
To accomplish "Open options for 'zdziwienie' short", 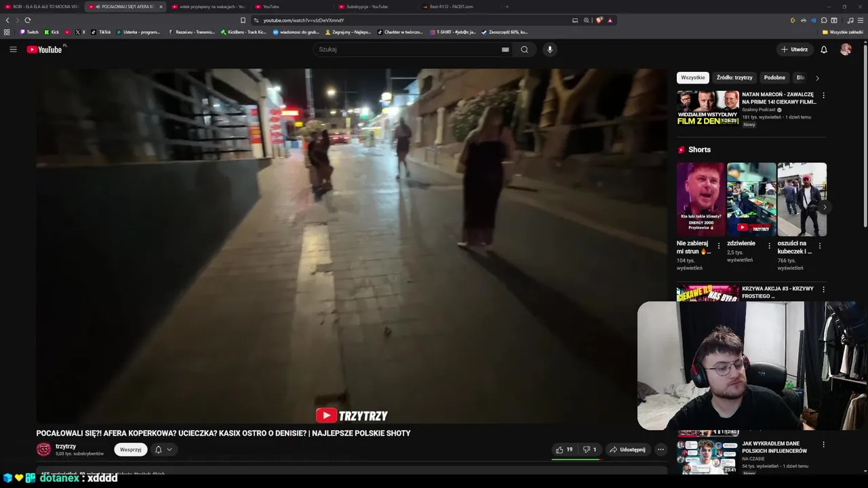I will (769, 246).
